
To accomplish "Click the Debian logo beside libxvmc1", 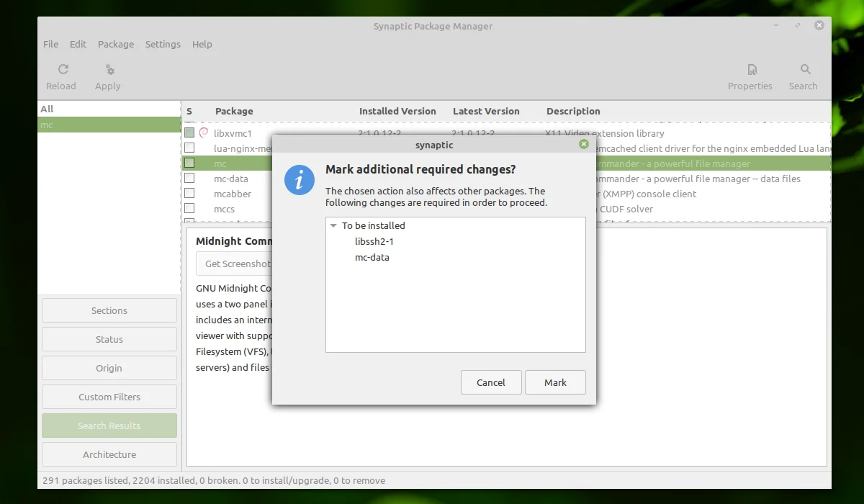I will point(204,133).
